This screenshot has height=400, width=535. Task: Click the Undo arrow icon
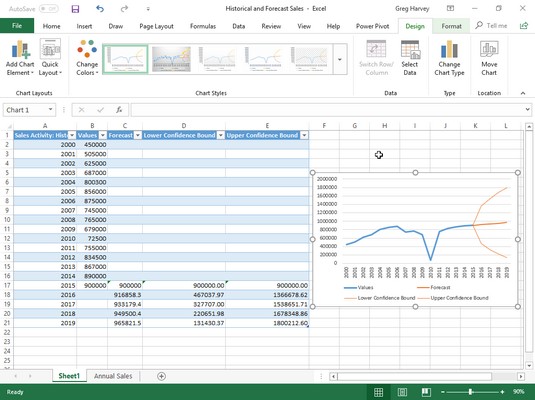click(x=100, y=9)
